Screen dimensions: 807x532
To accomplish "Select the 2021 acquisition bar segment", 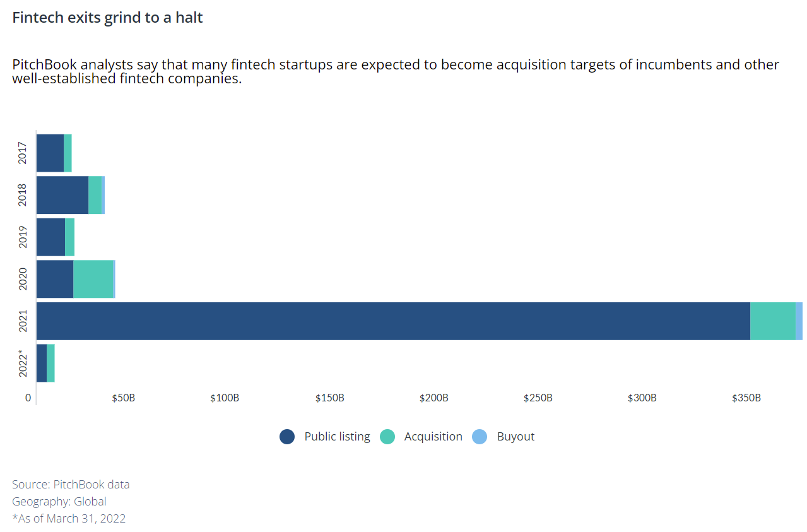I will (x=773, y=321).
